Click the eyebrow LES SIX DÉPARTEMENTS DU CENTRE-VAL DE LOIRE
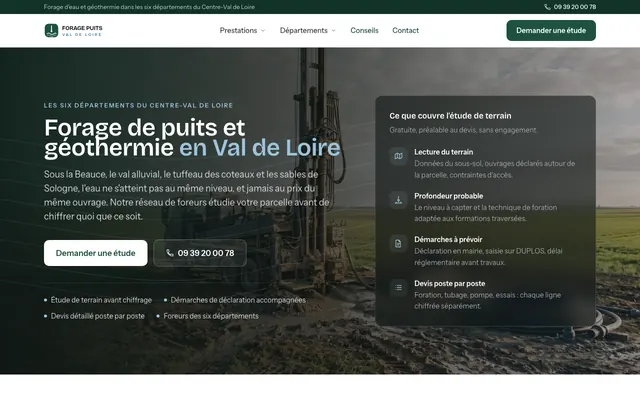This screenshot has height=400, width=640. pos(138,105)
